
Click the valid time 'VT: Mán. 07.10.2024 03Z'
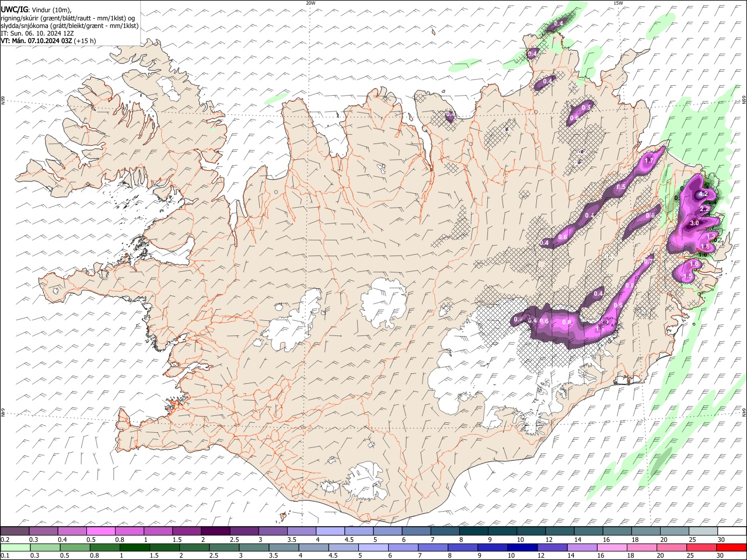point(36,41)
